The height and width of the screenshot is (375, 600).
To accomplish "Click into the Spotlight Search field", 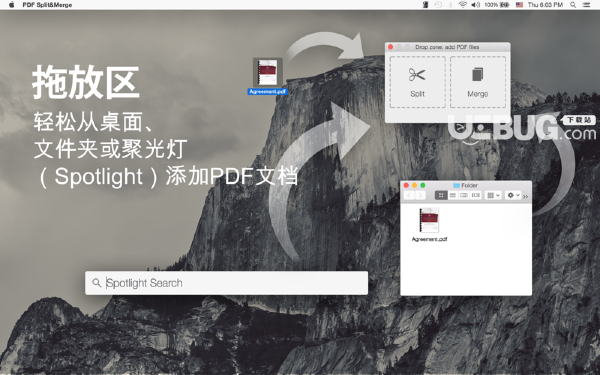I will click(227, 283).
